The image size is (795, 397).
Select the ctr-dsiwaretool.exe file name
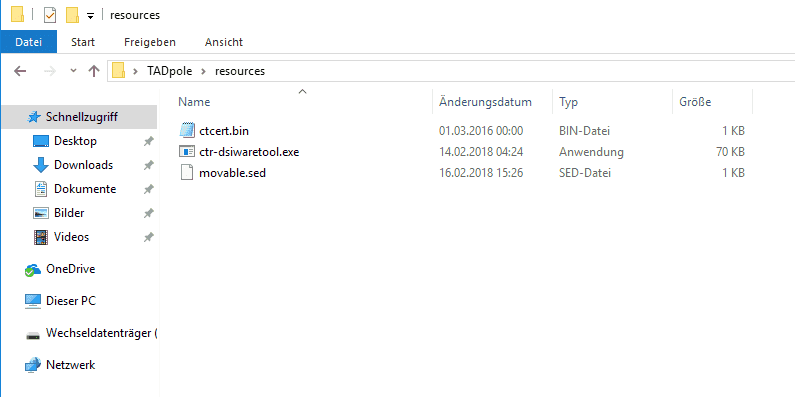tap(249, 152)
